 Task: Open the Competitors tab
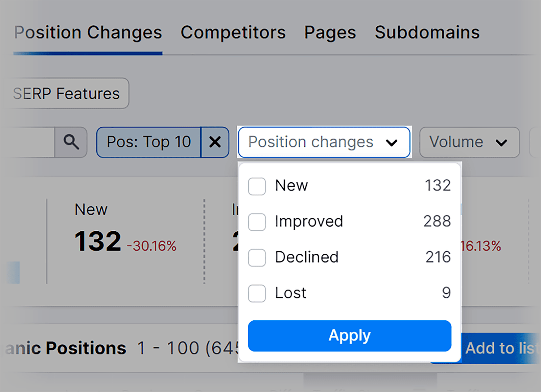pyautogui.click(x=233, y=33)
